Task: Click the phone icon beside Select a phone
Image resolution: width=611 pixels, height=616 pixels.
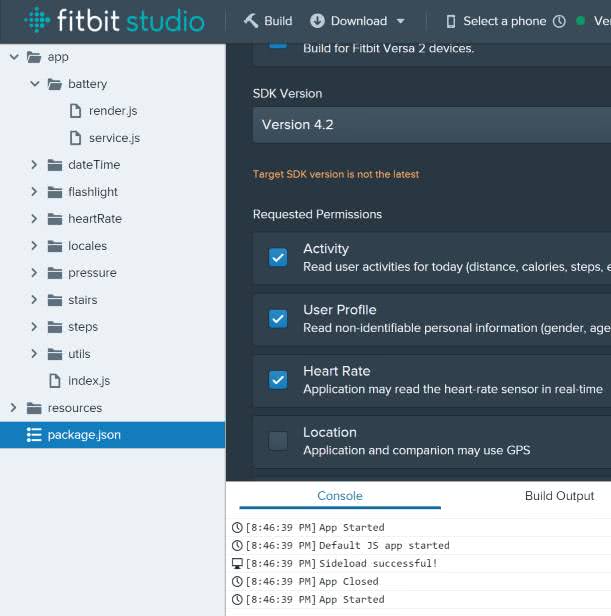Action: coord(451,21)
